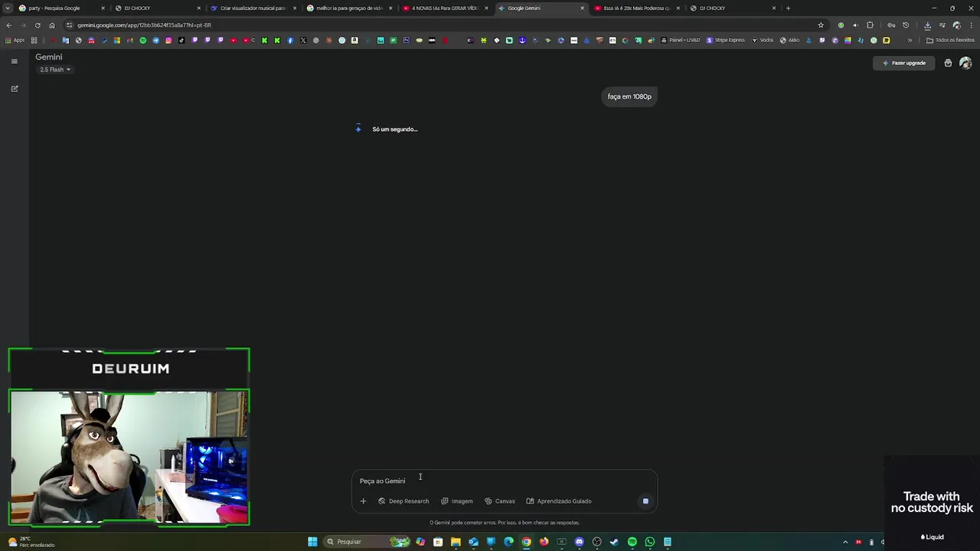The width and height of the screenshot is (980, 551).
Task: Open OBS Studio from the taskbar
Action: [596, 542]
